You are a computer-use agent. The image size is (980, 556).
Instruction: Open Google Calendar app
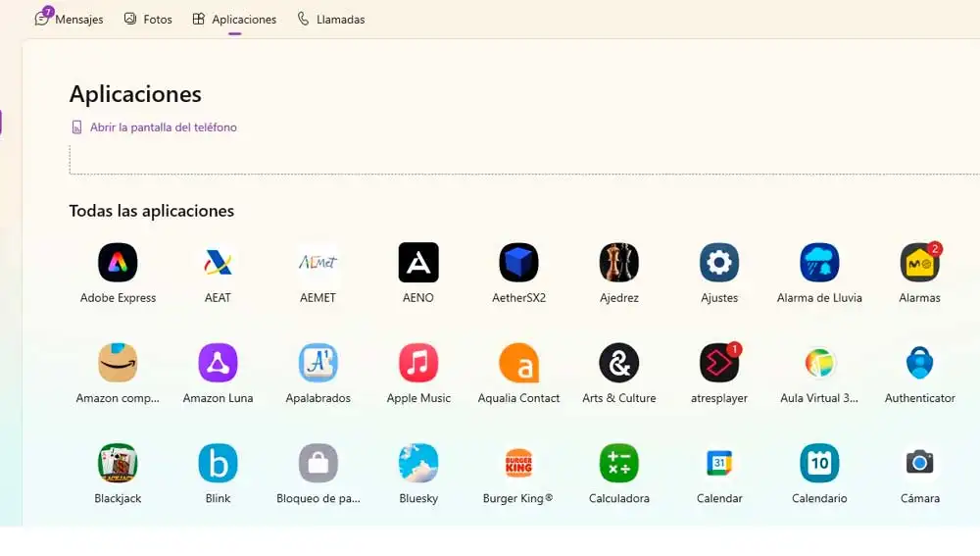(719, 464)
